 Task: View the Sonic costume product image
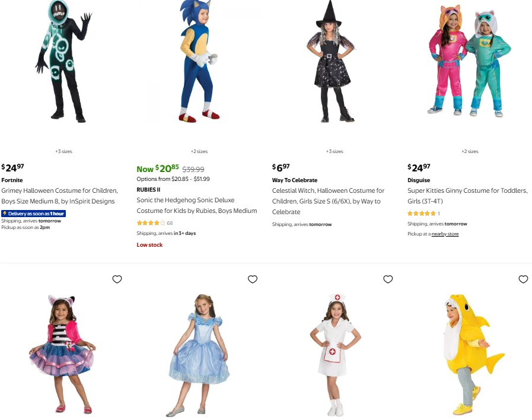click(x=199, y=62)
